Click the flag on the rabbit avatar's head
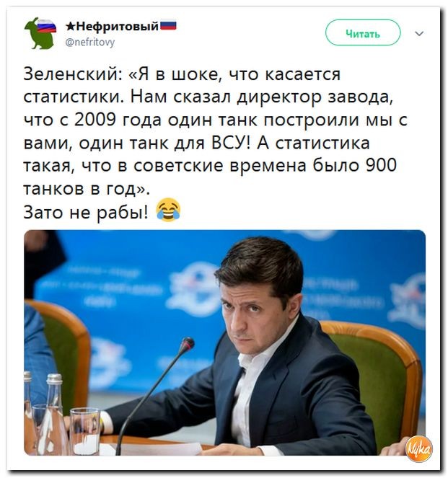The image size is (448, 478). click(47, 26)
